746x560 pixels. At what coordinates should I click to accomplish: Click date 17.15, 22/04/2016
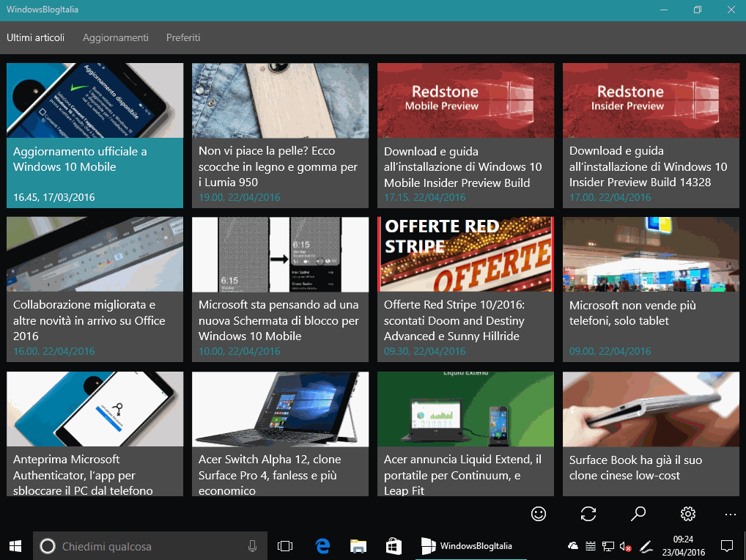[425, 197]
